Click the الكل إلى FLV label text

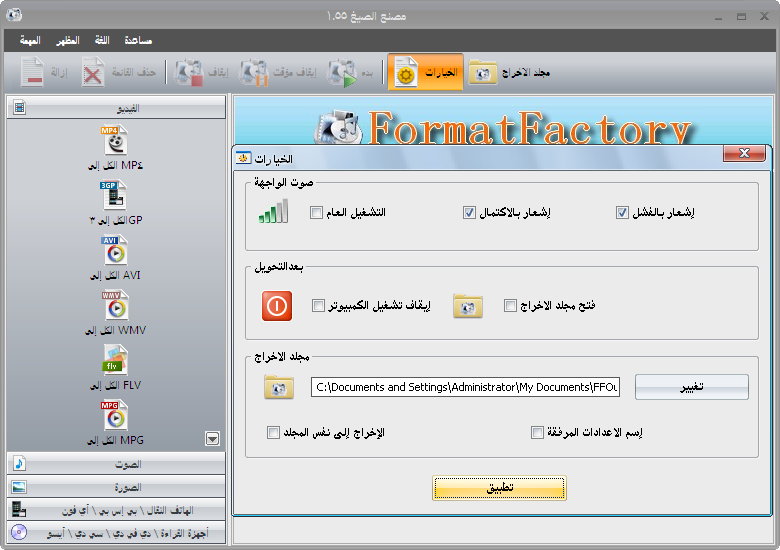(x=115, y=385)
